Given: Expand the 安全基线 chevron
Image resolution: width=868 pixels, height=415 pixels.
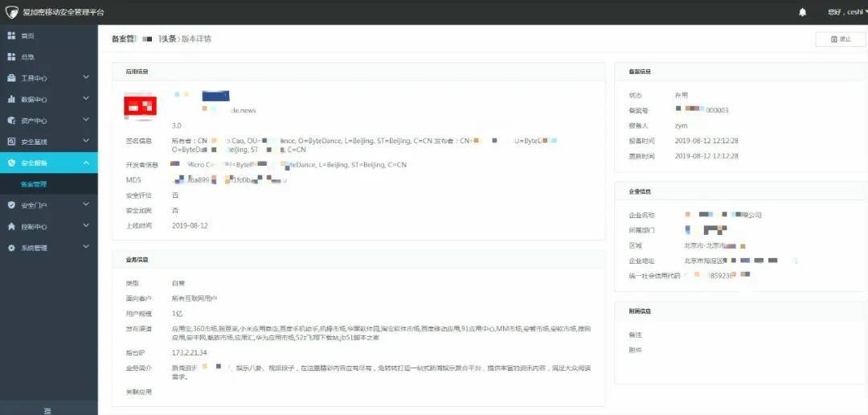Looking at the screenshot, I should coord(86,141).
